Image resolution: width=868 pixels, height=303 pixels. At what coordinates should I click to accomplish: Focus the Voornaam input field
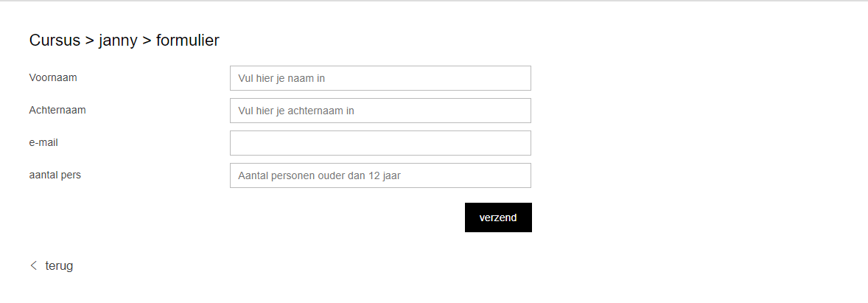pos(380,78)
